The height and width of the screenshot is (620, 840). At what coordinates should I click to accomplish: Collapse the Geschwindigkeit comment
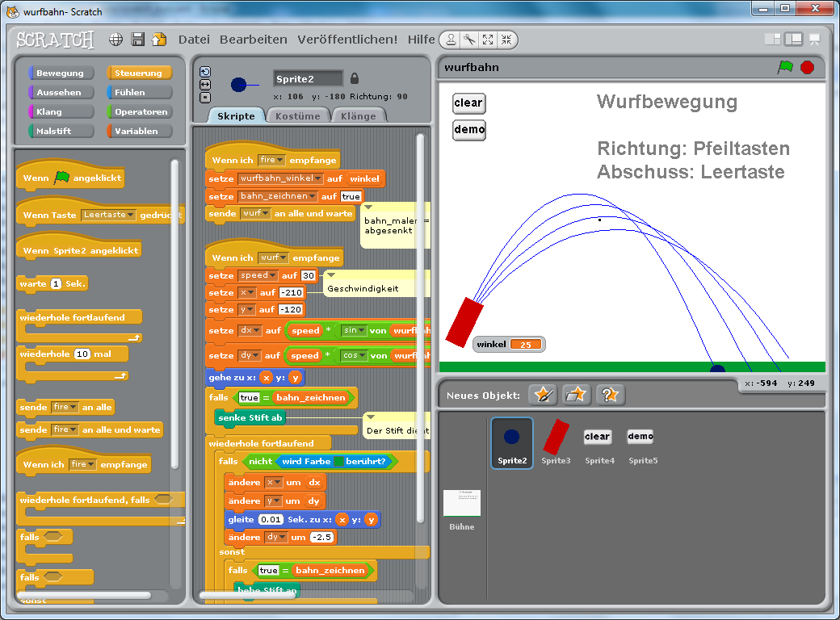[x=331, y=274]
